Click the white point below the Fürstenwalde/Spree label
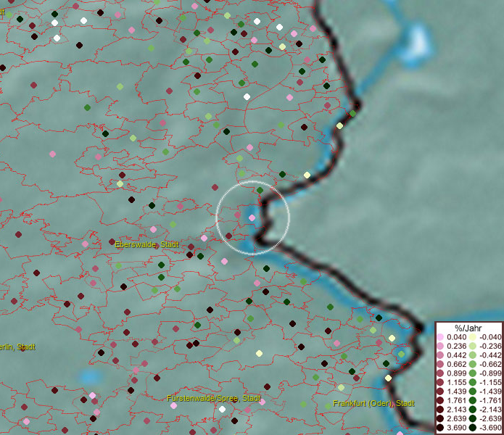 [222, 410]
